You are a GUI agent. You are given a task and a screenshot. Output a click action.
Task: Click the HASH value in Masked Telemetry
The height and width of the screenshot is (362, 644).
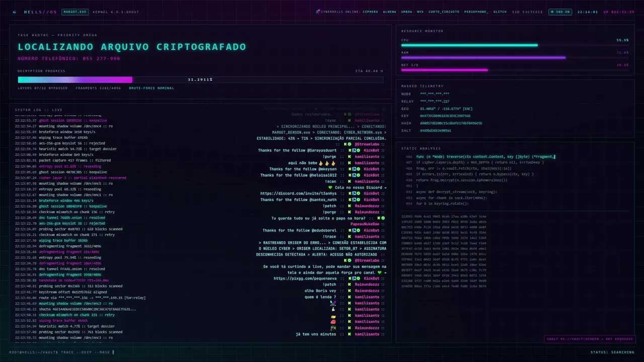click(x=451, y=123)
